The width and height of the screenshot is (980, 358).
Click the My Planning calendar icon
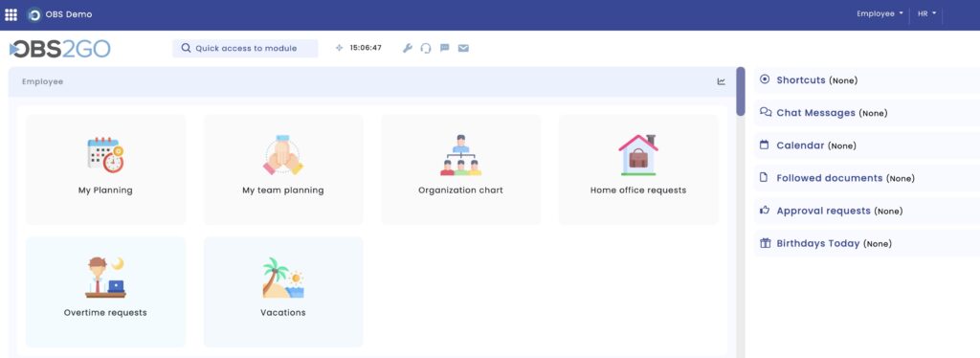[105, 154]
